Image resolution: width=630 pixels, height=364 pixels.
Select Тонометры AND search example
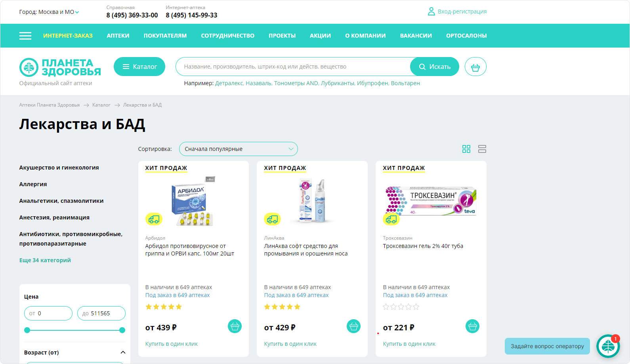coord(297,83)
